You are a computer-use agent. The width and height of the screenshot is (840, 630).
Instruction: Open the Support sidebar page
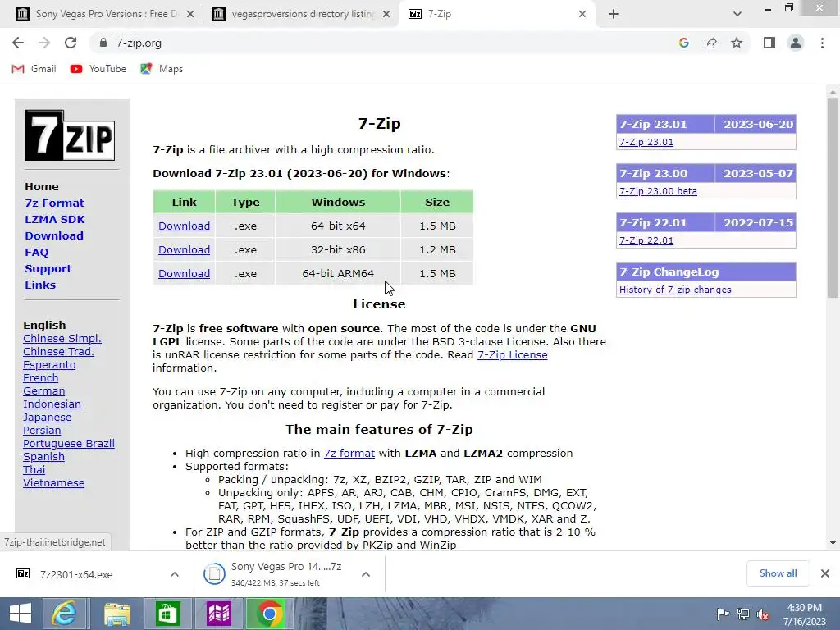point(48,268)
